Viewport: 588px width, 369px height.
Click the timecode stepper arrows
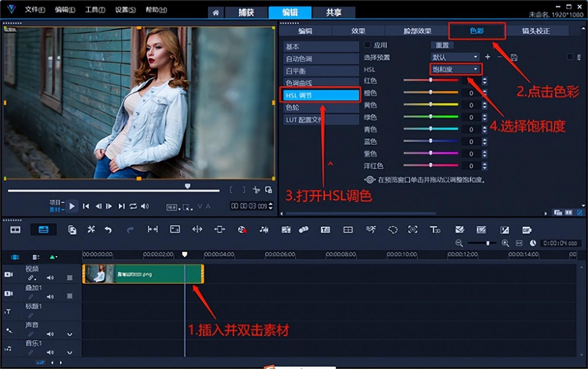(x=271, y=207)
